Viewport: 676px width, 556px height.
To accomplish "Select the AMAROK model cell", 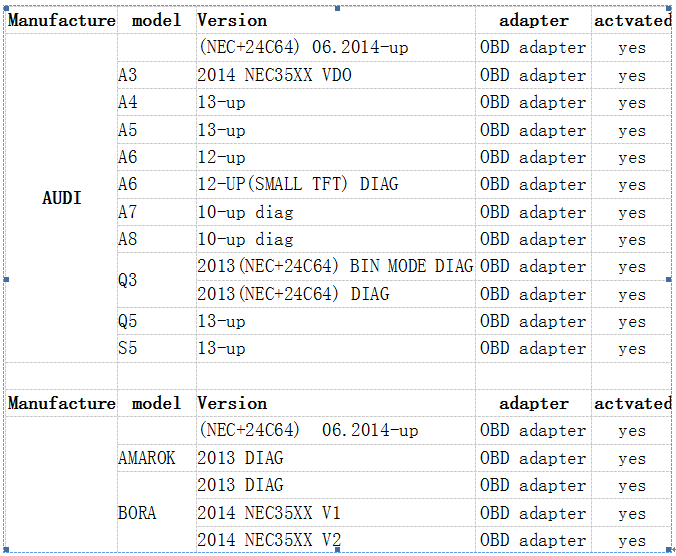I will pos(146,458).
